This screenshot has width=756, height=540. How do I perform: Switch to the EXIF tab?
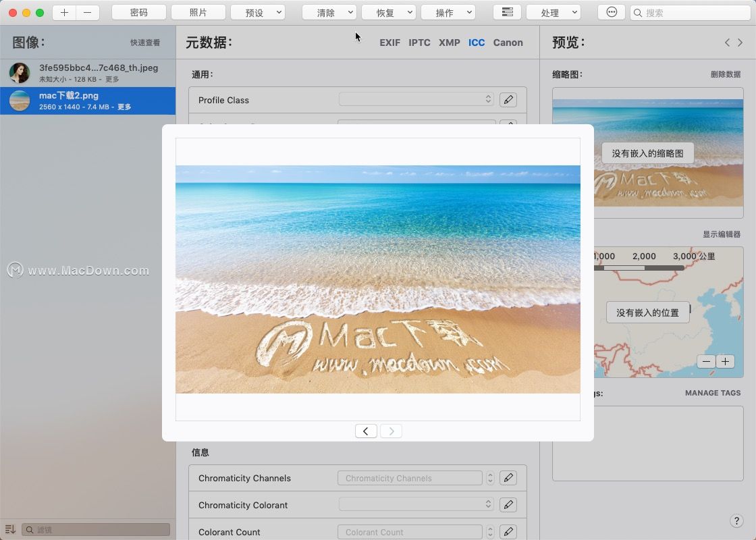click(389, 43)
